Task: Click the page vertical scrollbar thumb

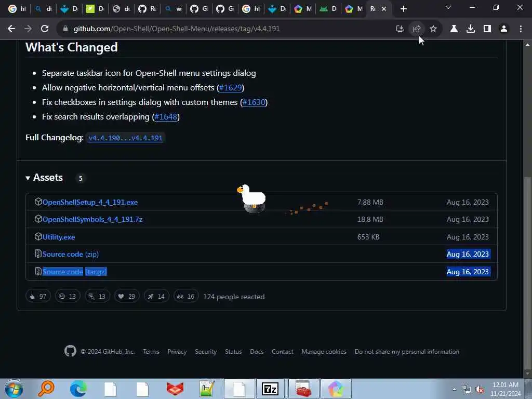Action: click(x=527, y=273)
